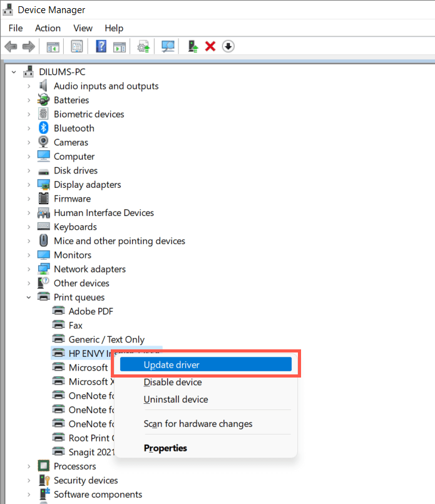Viewport: 435px width, 504px height.
Task: Expand the Disk drives category
Action: pos(29,170)
